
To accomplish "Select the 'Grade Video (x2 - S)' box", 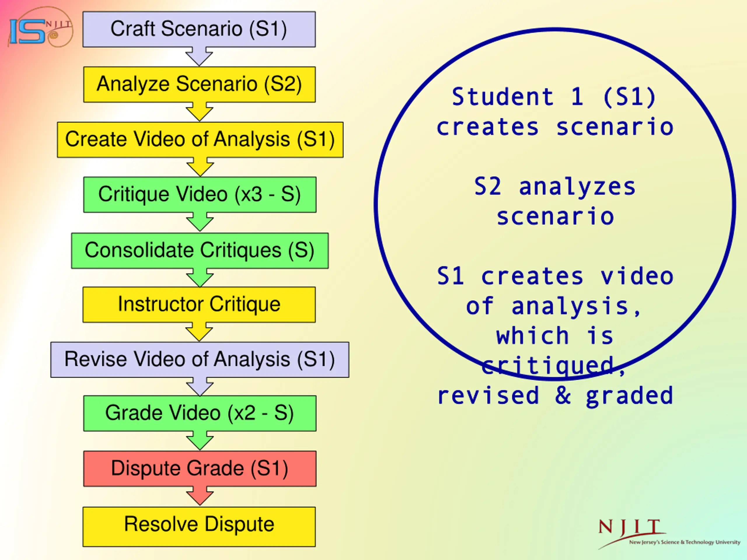I will click(x=200, y=414).
